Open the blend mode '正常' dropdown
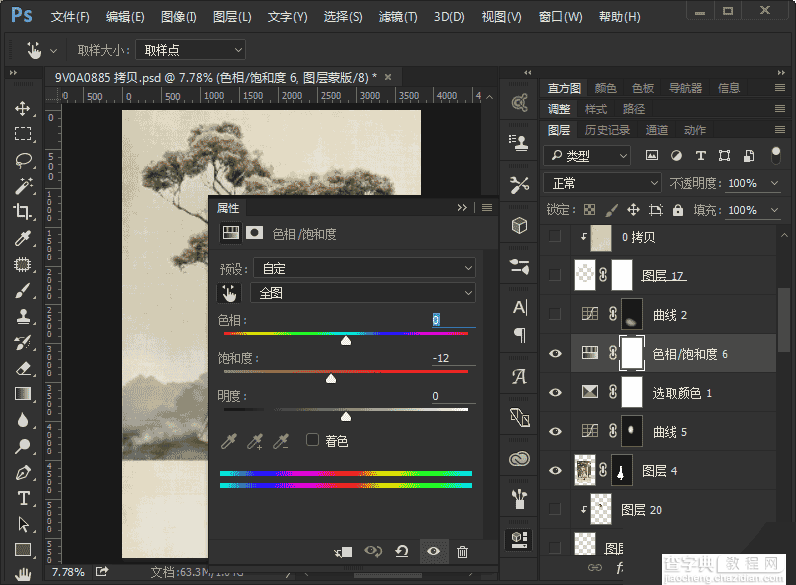This screenshot has width=796, height=585. coord(602,183)
